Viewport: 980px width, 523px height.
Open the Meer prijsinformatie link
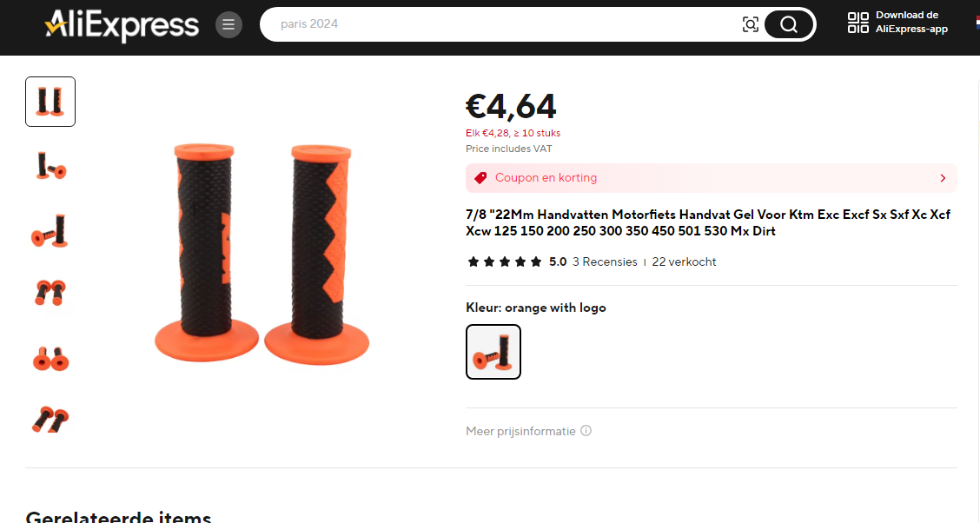click(520, 431)
